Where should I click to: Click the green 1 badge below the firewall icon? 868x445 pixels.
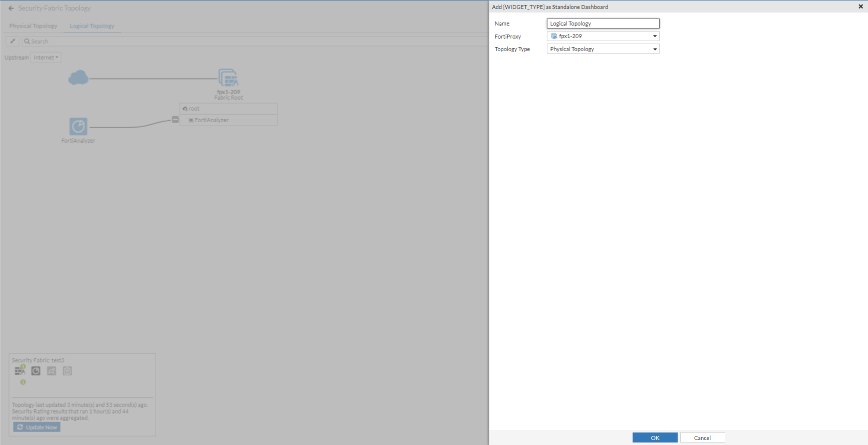[x=23, y=382]
